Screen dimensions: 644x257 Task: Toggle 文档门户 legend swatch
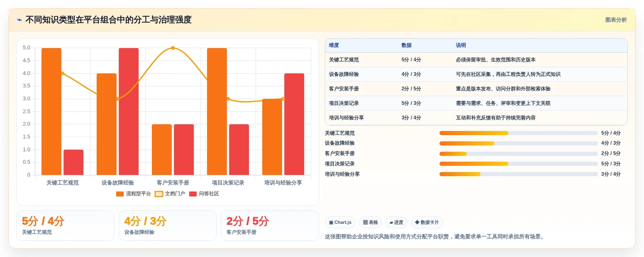(159, 194)
